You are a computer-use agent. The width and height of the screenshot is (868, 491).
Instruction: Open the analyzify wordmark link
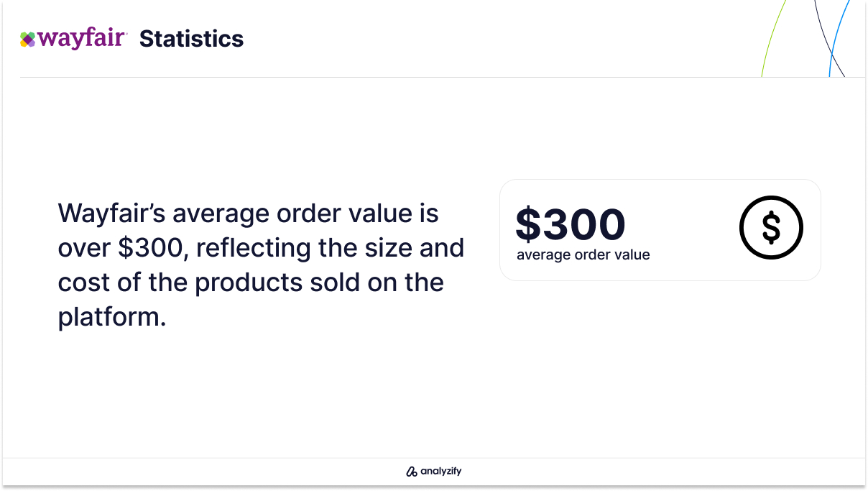coord(440,472)
